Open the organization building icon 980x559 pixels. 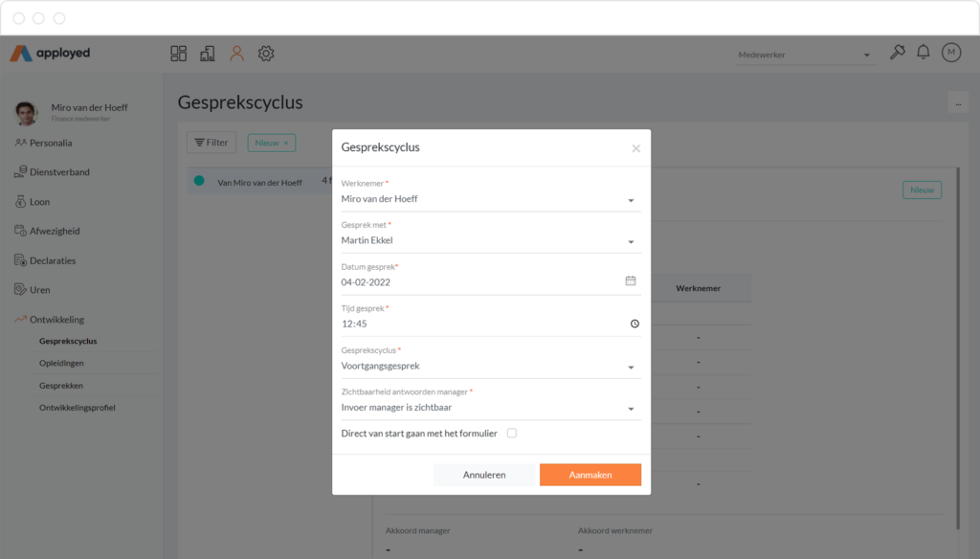(208, 54)
